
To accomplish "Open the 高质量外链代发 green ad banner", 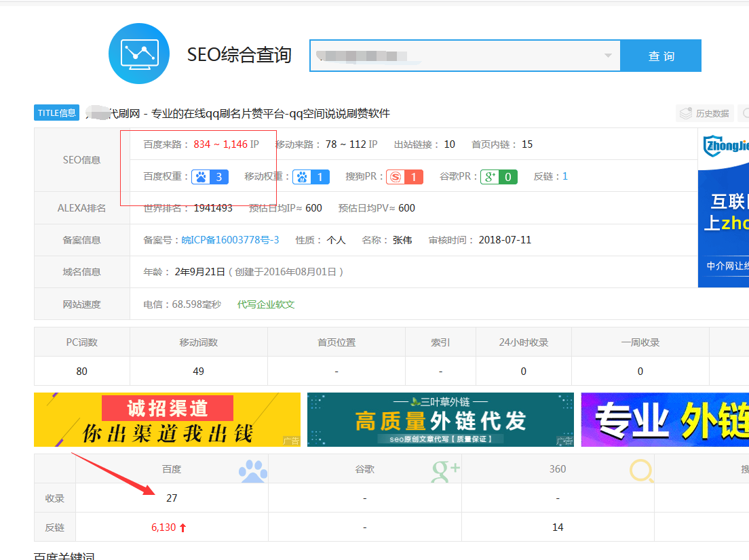I will tap(440, 420).
